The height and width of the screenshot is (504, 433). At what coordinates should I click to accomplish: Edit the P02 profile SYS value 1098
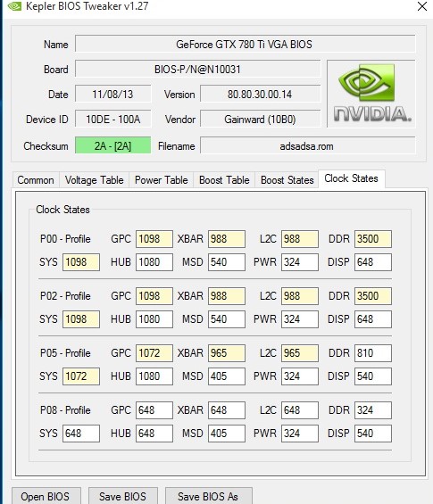pyautogui.click(x=81, y=319)
